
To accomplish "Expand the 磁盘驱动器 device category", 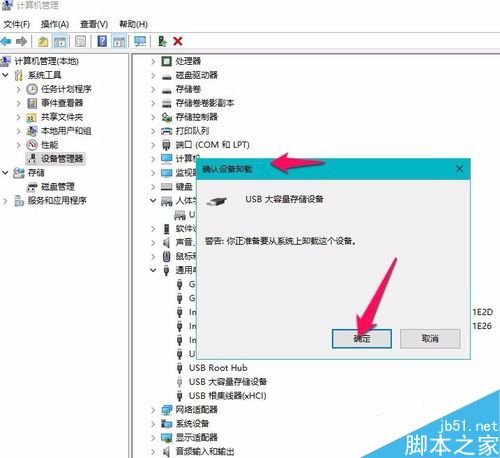I will pos(153,75).
